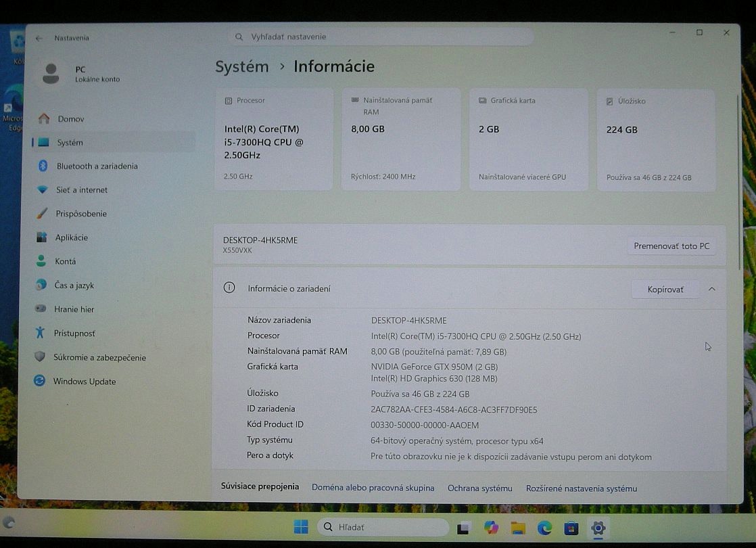Click the Procesor chip icon in card
The width and height of the screenshot is (756, 548).
(x=229, y=101)
